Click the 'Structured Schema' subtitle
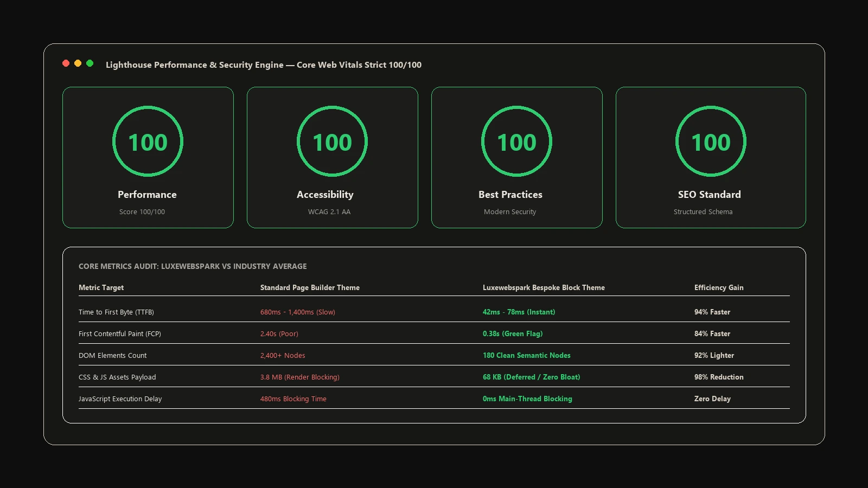Screen dimensions: 868x488 click(703, 212)
